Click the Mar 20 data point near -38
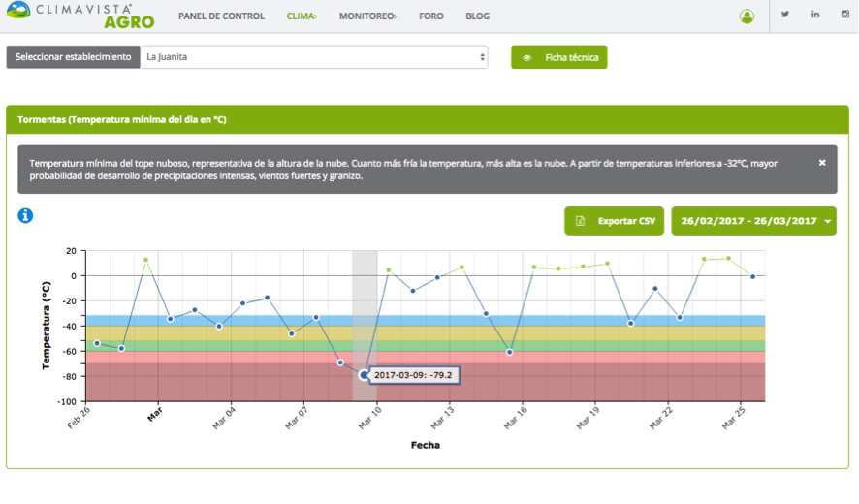859x504 pixels. [631, 323]
